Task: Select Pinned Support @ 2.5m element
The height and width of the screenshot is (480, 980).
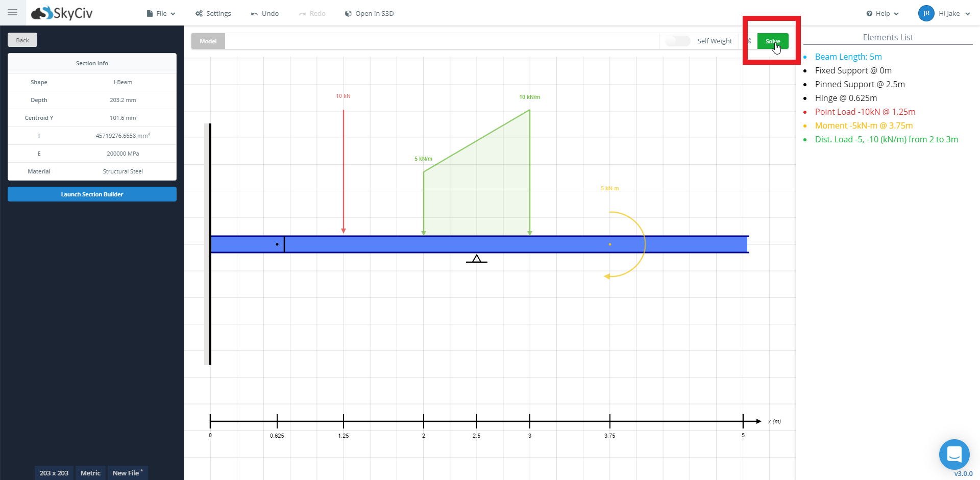Action: coord(860,84)
